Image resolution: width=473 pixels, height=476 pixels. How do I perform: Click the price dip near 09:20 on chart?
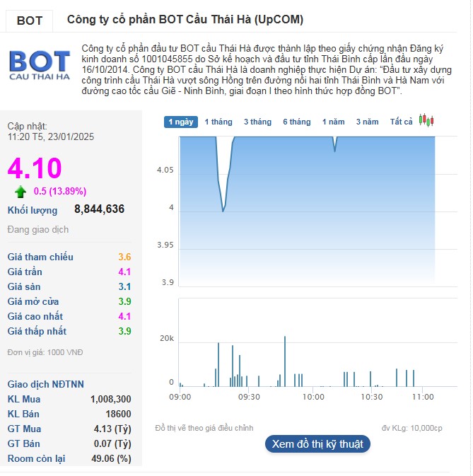pyautogui.click(x=223, y=210)
